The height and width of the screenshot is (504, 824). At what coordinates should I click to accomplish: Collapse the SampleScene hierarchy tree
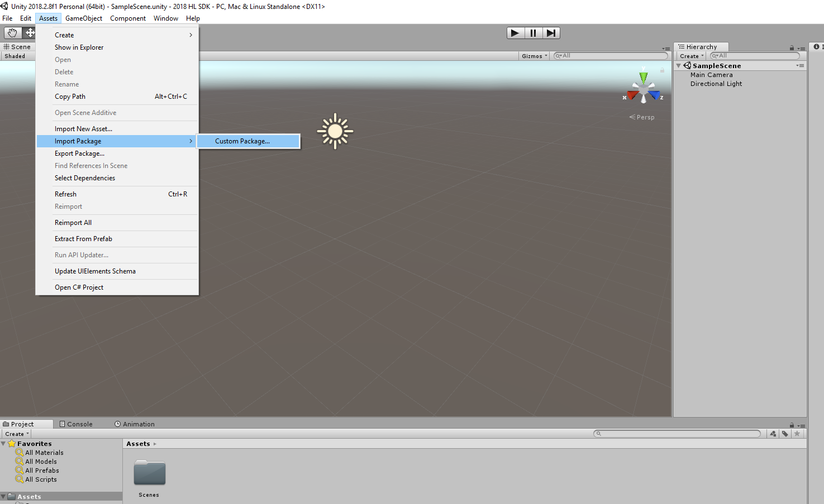(x=679, y=66)
